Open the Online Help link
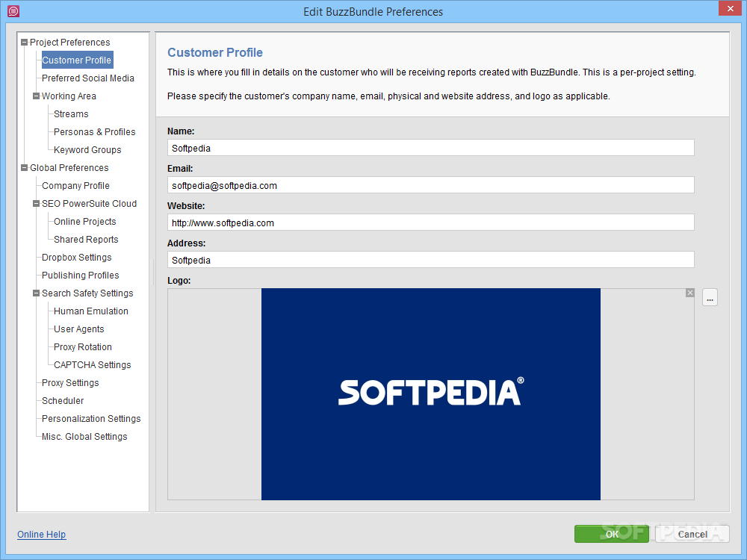 (41, 535)
